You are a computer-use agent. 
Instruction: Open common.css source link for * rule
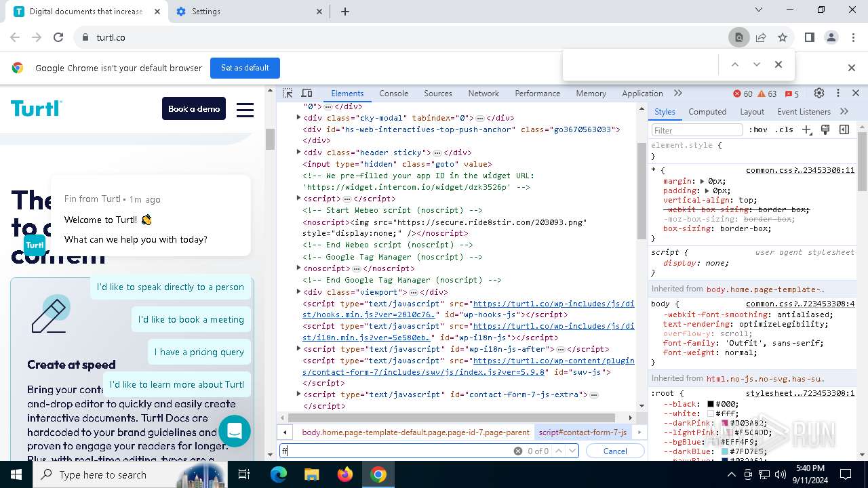(x=800, y=171)
